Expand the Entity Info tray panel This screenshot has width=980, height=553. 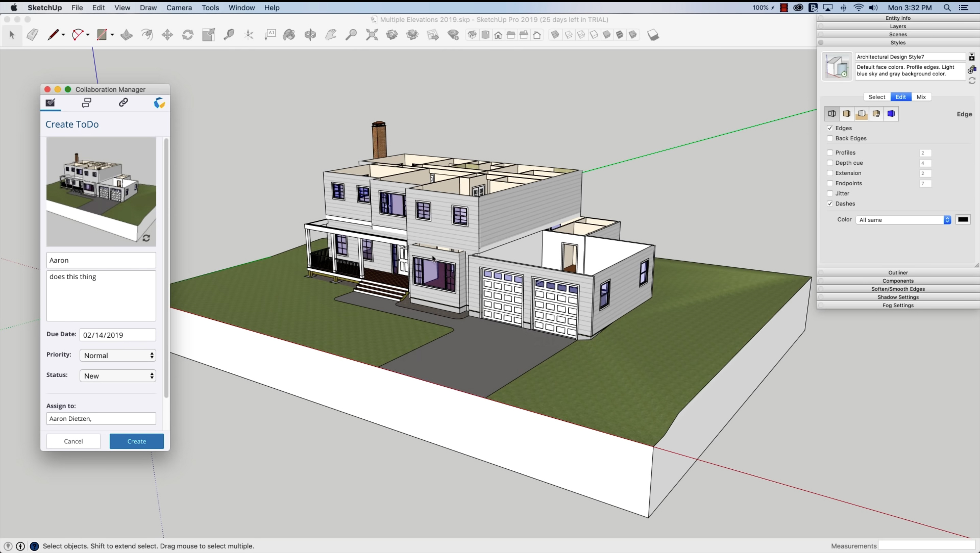898,18
